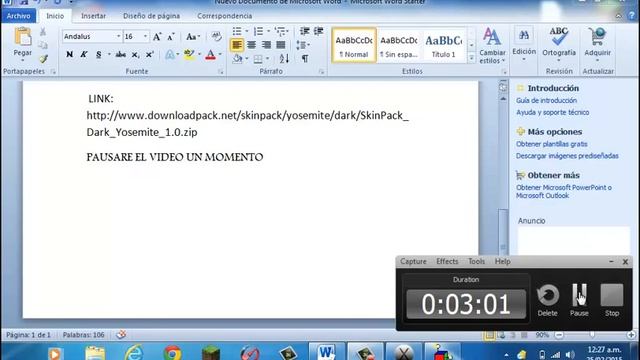Click Delete in the recorder
The width and height of the screenshot is (640, 360).
point(547,300)
